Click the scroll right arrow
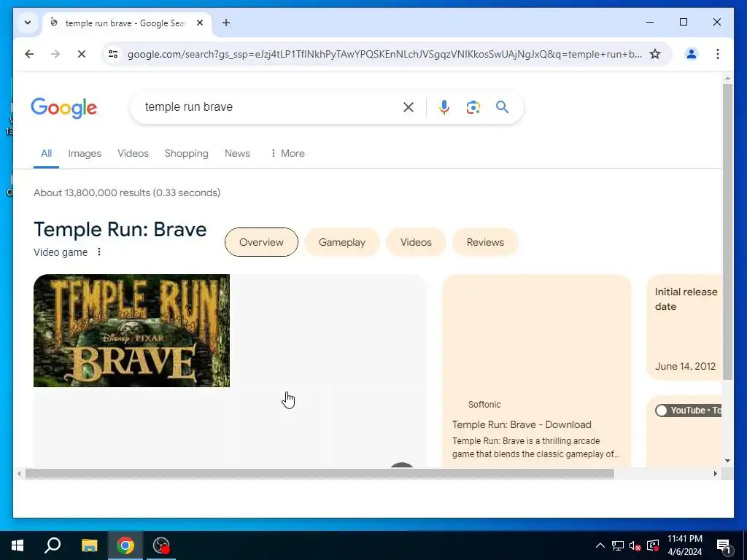 [715, 474]
